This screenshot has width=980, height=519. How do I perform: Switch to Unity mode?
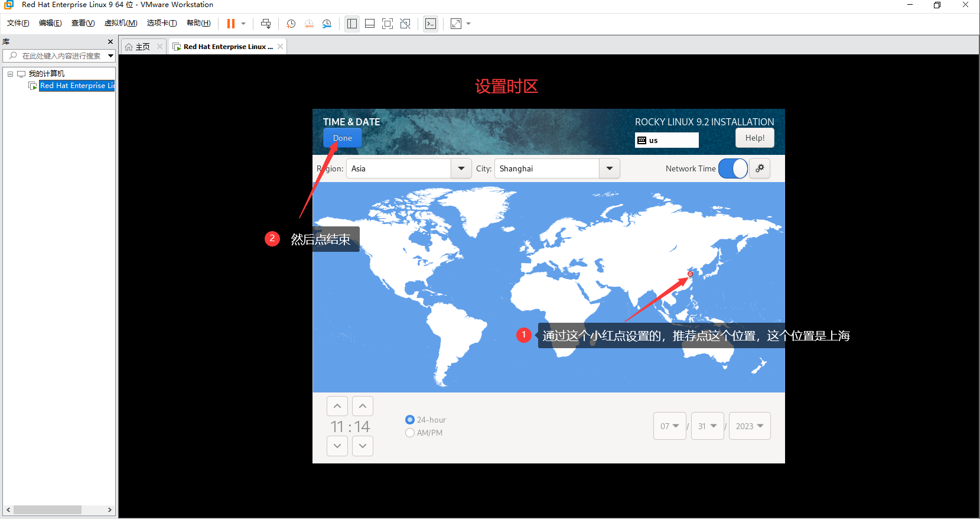tap(405, 24)
